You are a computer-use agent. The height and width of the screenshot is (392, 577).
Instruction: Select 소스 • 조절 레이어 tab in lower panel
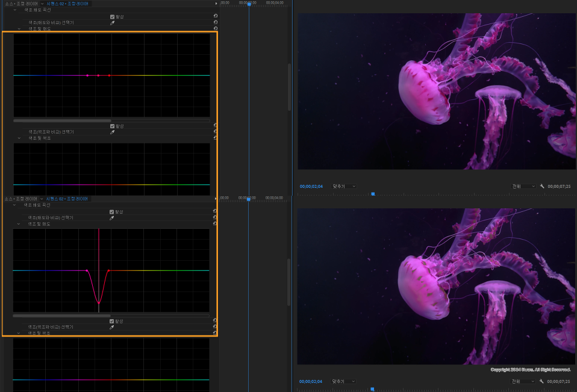(x=20, y=199)
